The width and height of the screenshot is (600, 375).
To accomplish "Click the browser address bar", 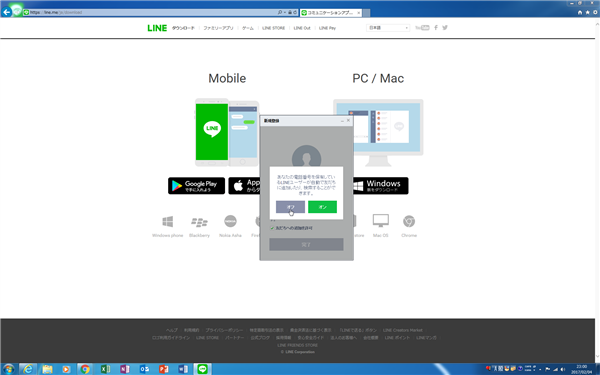I will click(x=149, y=12).
